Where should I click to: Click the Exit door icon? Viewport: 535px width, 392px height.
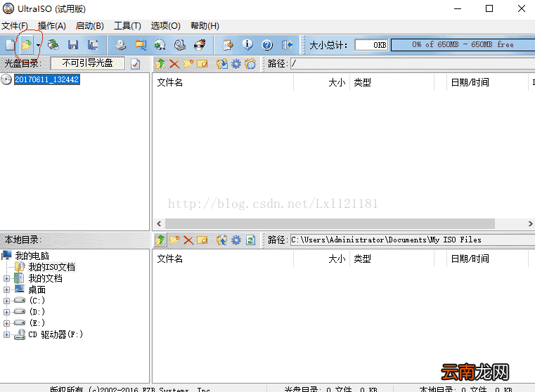pyautogui.click(x=287, y=45)
